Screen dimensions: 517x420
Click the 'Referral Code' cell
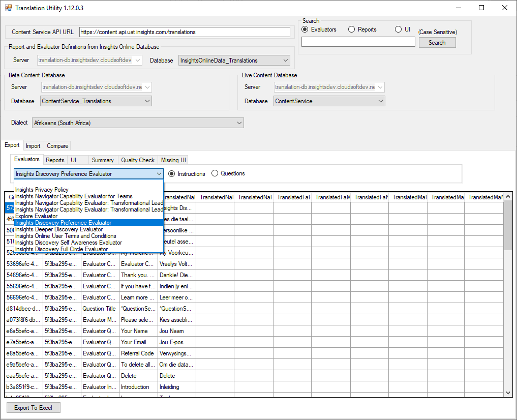138,353
